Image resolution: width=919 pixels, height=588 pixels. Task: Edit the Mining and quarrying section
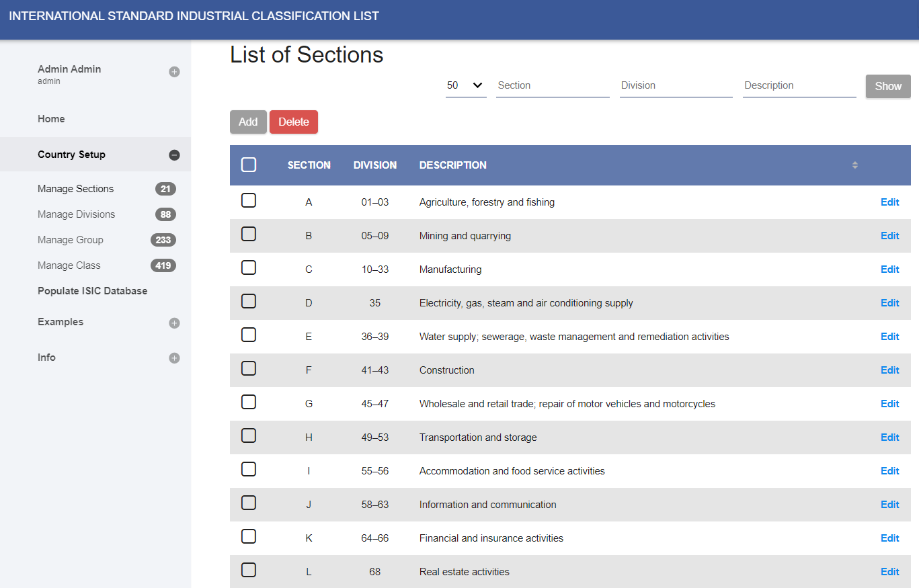tap(889, 236)
